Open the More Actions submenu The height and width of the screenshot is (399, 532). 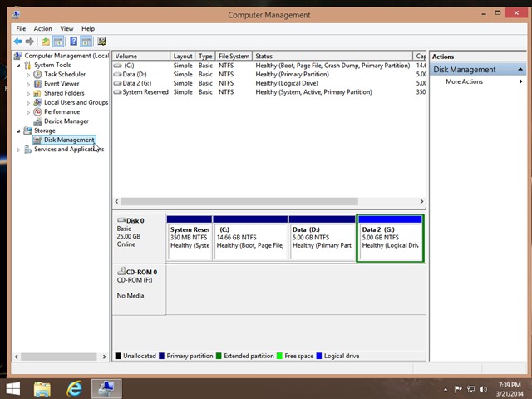coord(478,81)
